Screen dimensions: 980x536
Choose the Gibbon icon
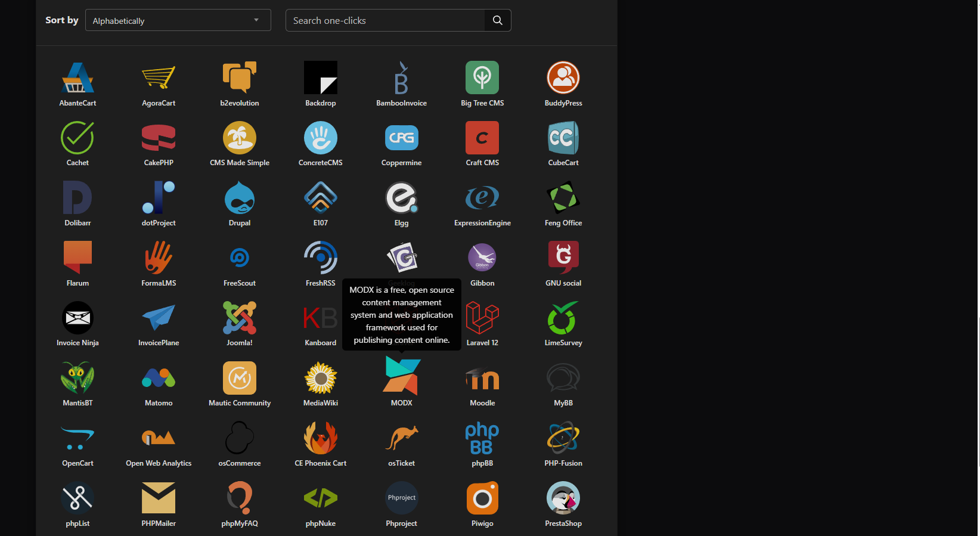pos(482,258)
